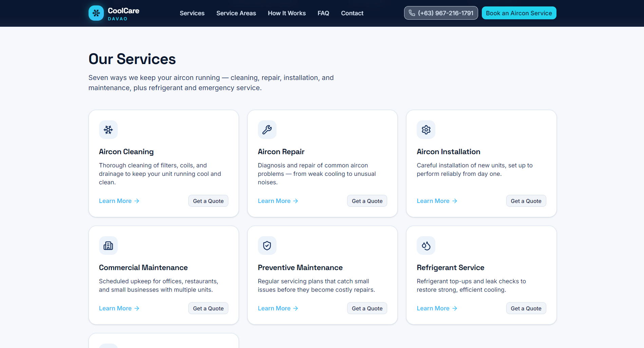This screenshot has width=644, height=348.
Task: Open Learn More for Aircon Cleaning
Action: pos(119,201)
